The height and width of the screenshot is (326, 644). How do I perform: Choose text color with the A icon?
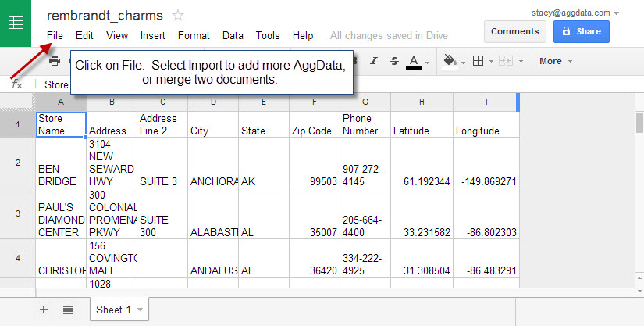click(414, 62)
